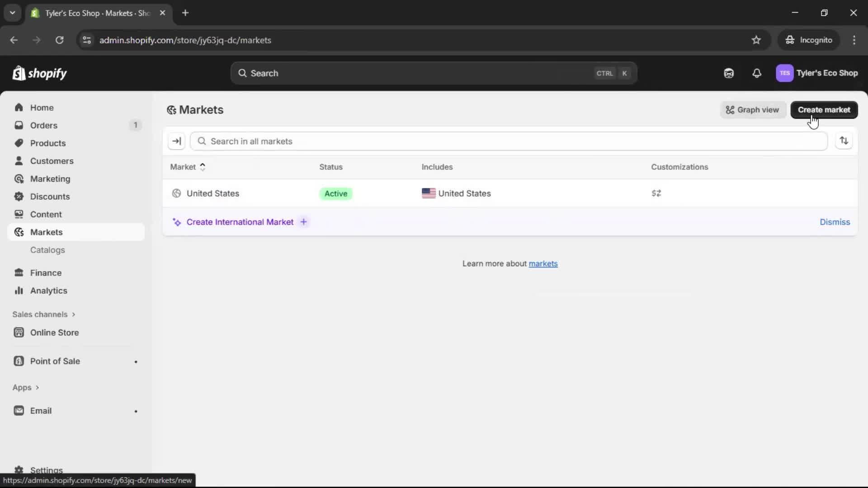Bookmark the page with the star icon
868x488 pixels.
[756, 40]
